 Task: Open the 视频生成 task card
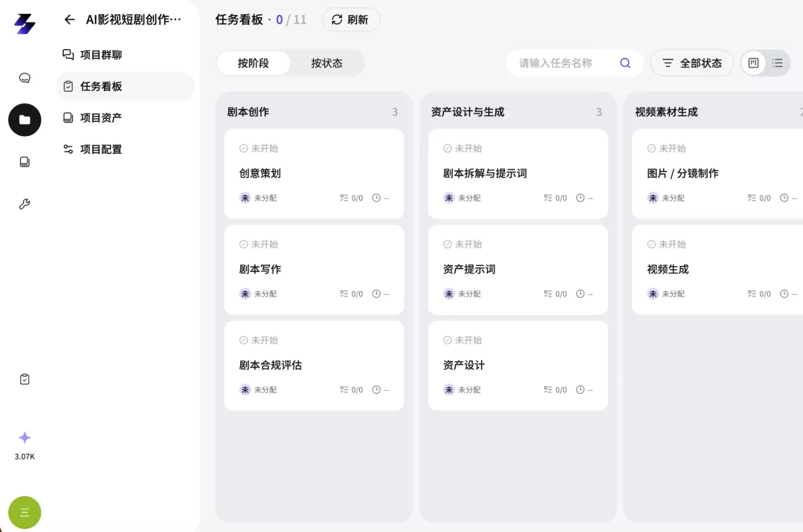(717, 270)
